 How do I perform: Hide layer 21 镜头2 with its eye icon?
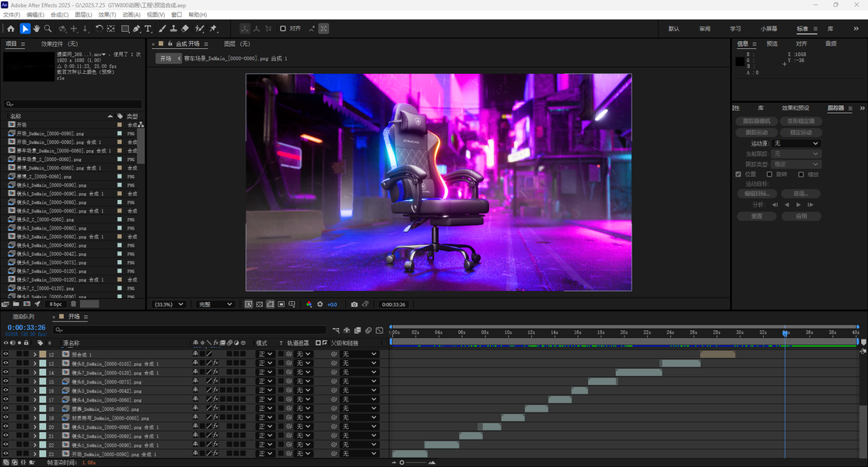point(5,435)
